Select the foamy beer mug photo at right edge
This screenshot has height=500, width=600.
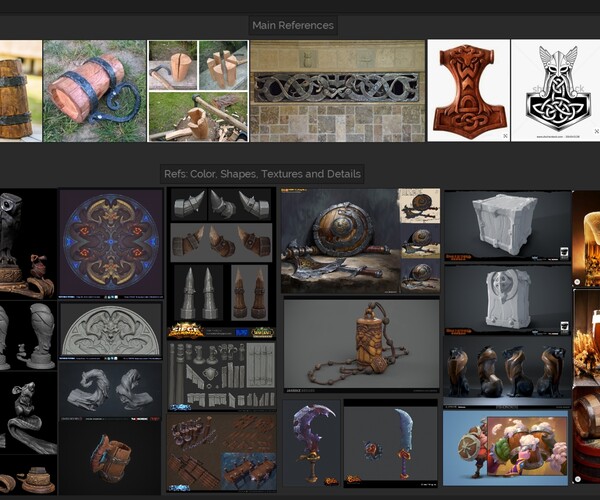coord(587,239)
